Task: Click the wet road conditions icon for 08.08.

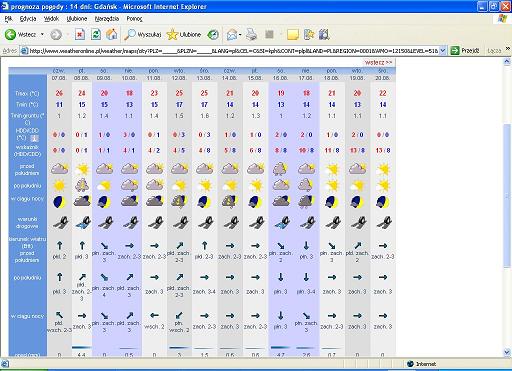Action: pos(82,222)
